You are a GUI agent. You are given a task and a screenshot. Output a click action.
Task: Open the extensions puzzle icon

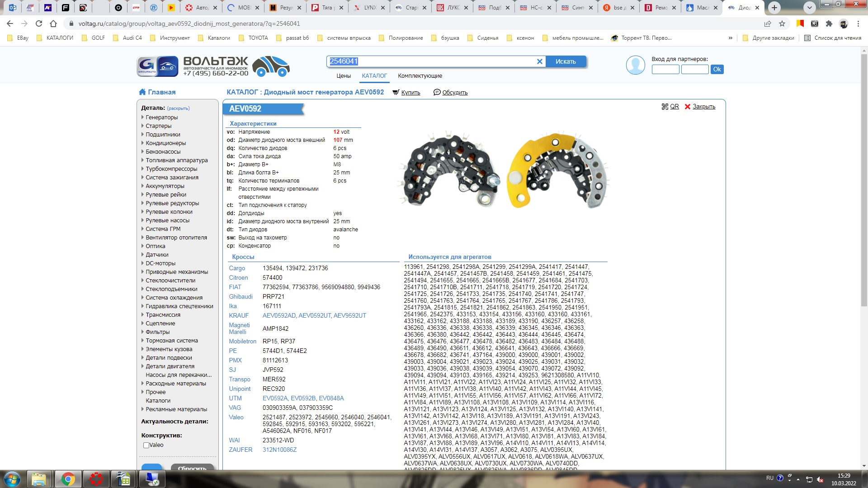coord(829,23)
